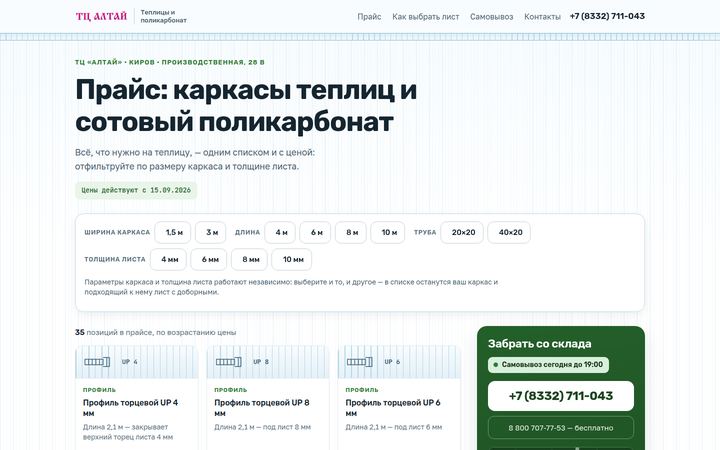Click the Киров Производственная 28 В address line
Viewport: 720px width, 450px height.
click(170, 62)
